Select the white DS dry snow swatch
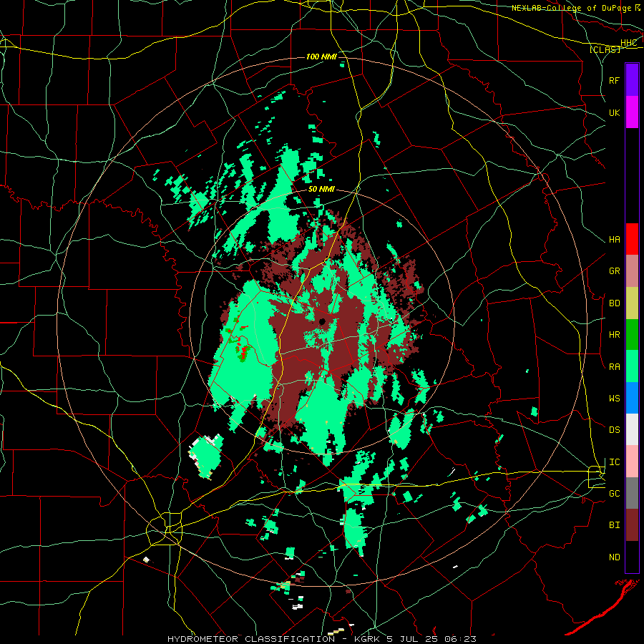This screenshot has height=644, width=644. (x=632, y=429)
